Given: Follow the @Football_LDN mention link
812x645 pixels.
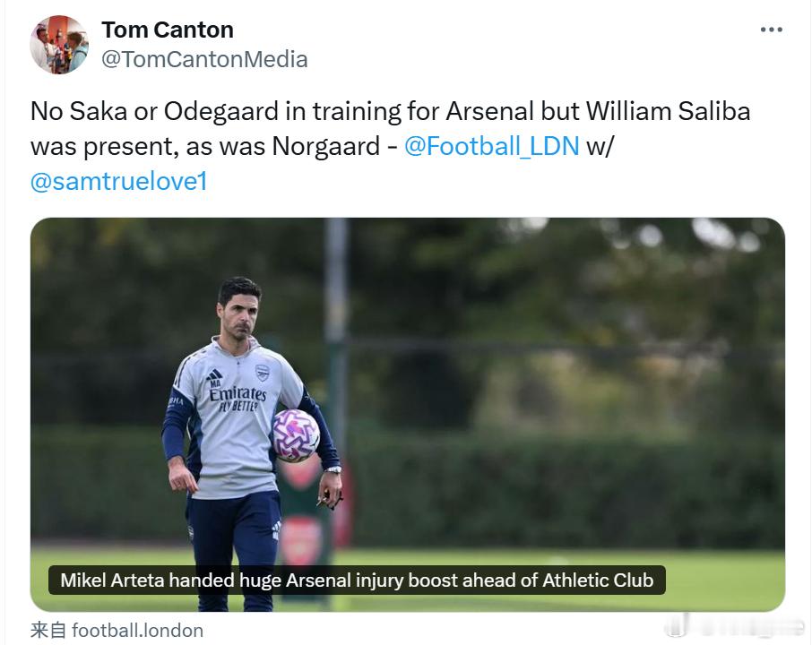Looking at the screenshot, I should pos(491,146).
